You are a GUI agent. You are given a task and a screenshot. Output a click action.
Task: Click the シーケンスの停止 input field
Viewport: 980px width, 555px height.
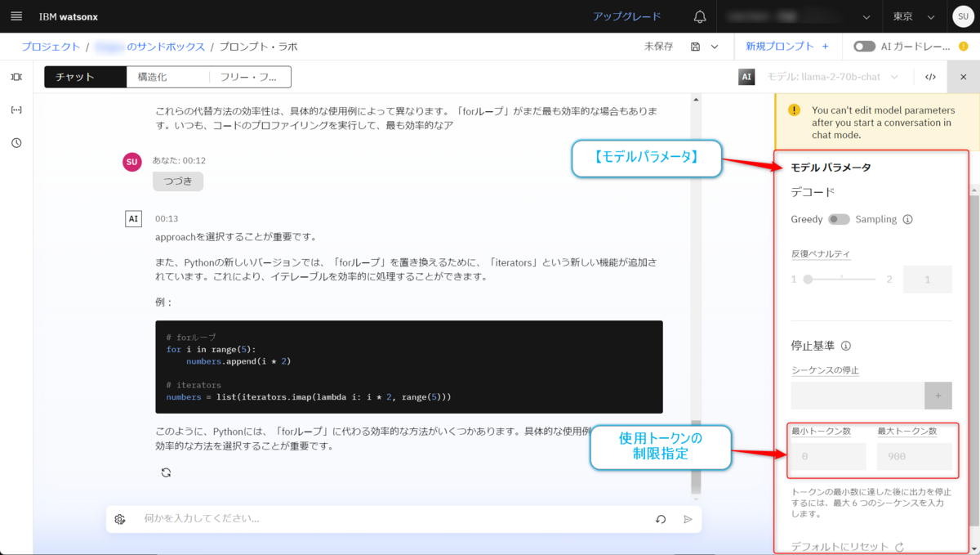[x=857, y=396]
